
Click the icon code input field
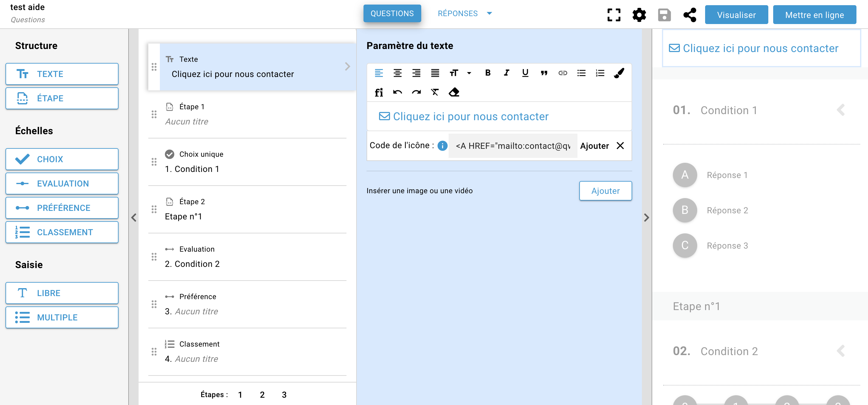click(512, 146)
